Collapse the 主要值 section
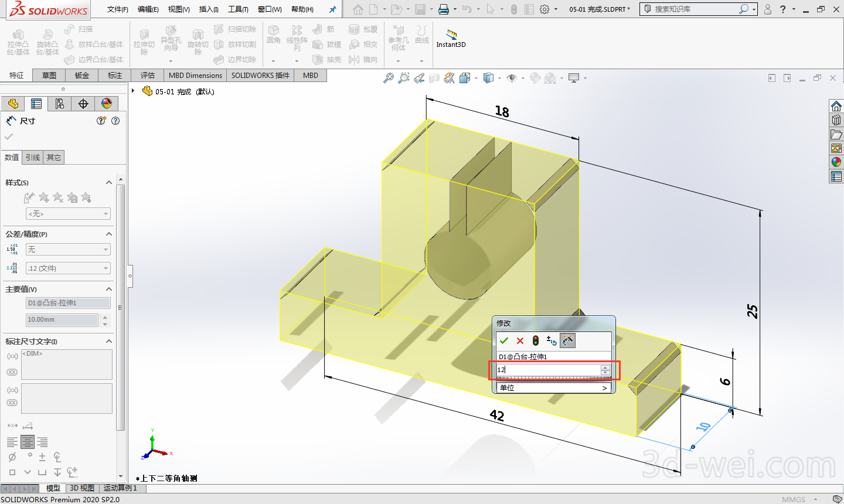The width and height of the screenshot is (844, 504). point(109,289)
